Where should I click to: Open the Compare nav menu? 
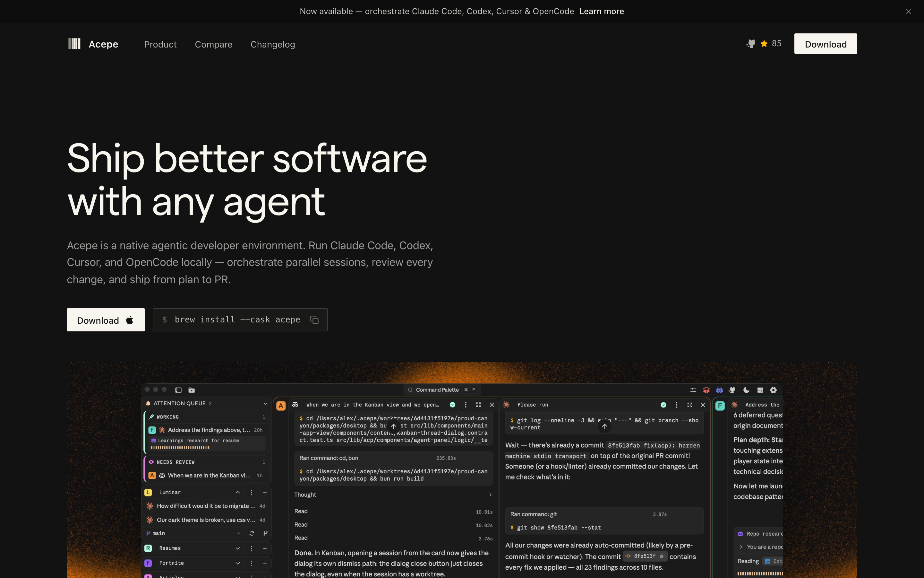(213, 44)
